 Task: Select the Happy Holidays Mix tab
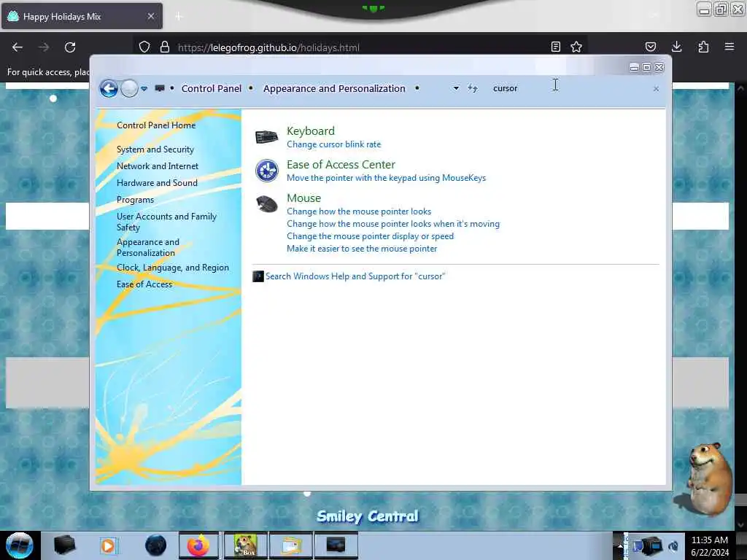pos(82,16)
